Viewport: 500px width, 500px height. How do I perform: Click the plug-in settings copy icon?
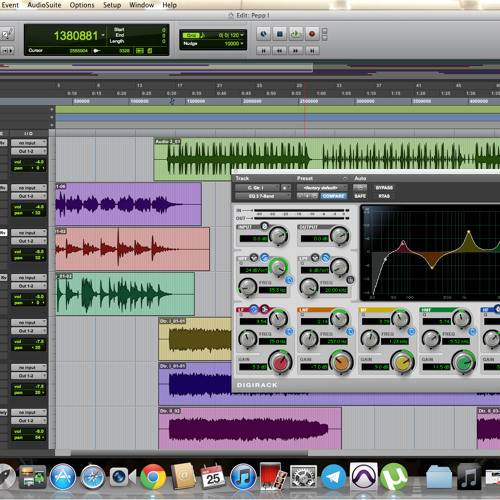[314, 196]
